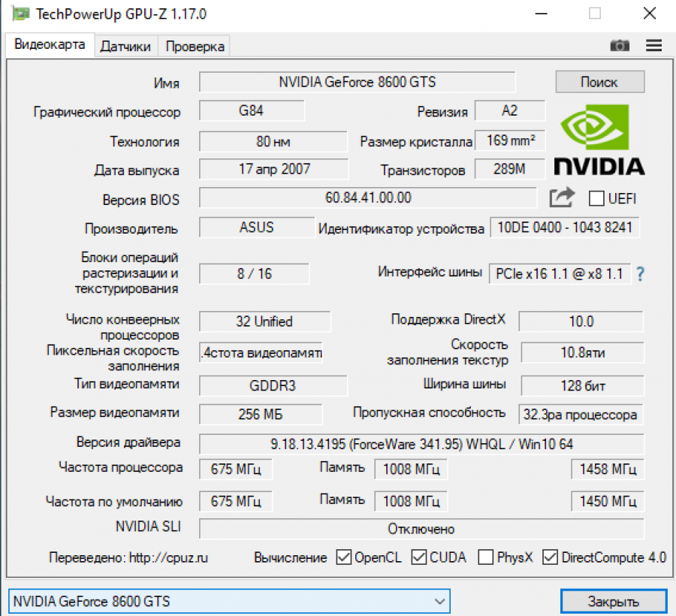Image resolution: width=676 pixels, height=616 pixels.
Task: Click the BIOS export share icon
Action: (x=562, y=198)
